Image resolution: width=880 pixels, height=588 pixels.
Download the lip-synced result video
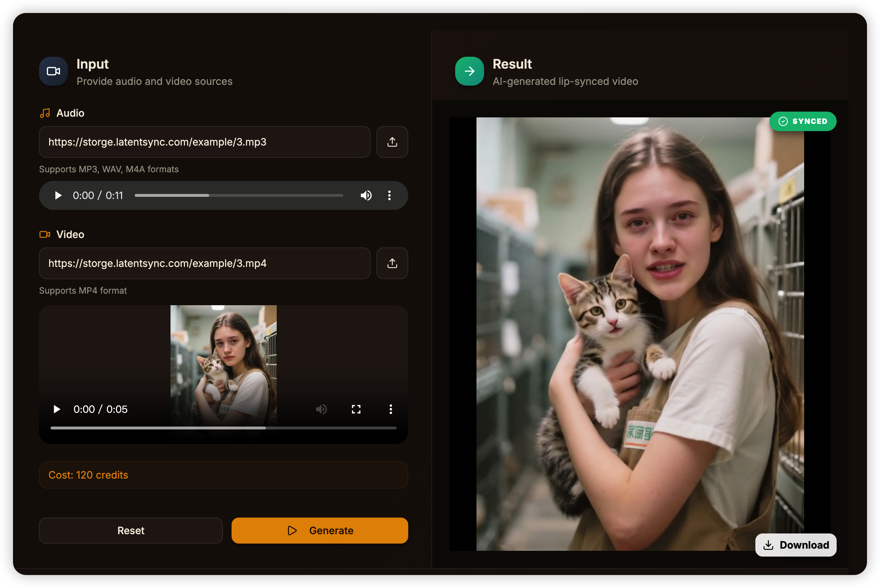click(795, 545)
